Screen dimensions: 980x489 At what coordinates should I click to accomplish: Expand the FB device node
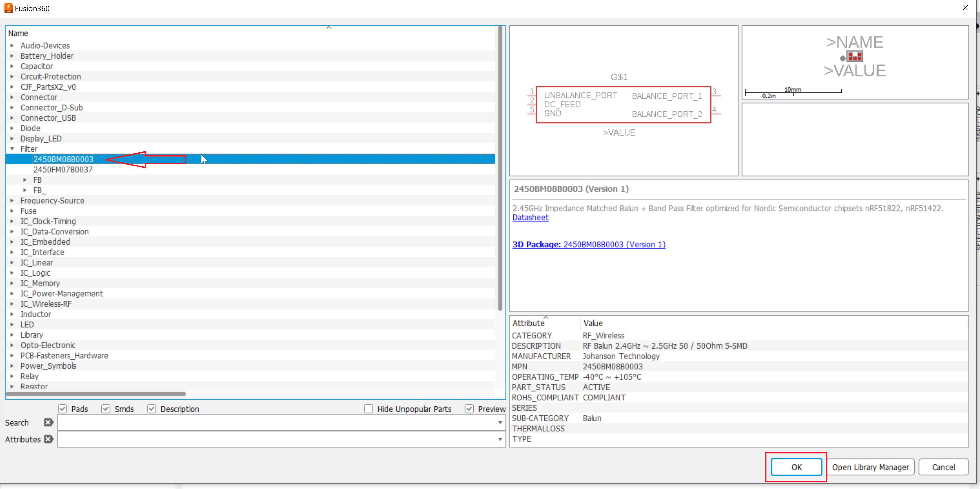click(x=25, y=180)
